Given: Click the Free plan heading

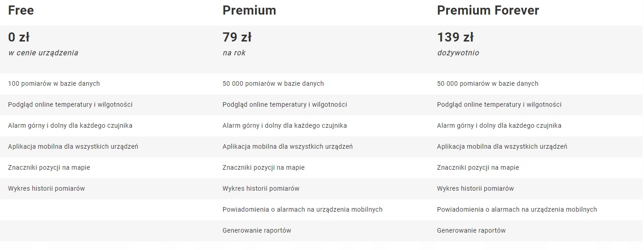Looking at the screenshot, I should [x=21, y=10].
